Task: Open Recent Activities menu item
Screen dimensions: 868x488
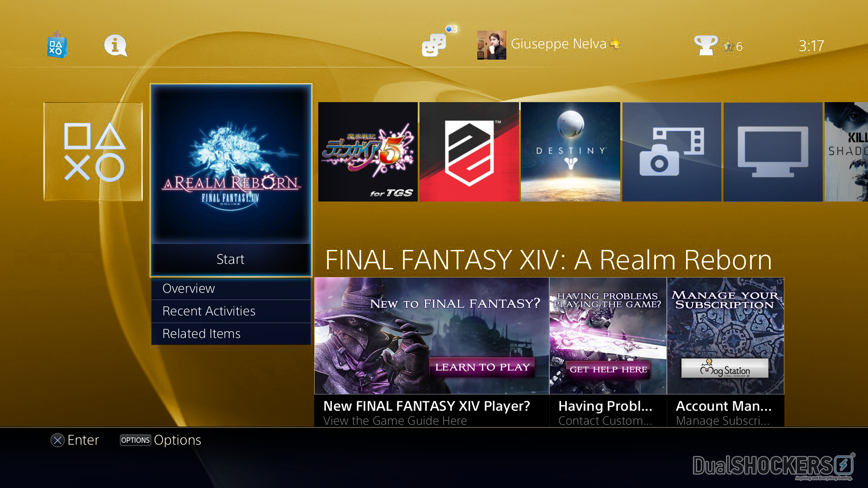Action: [x=231, y=311]
